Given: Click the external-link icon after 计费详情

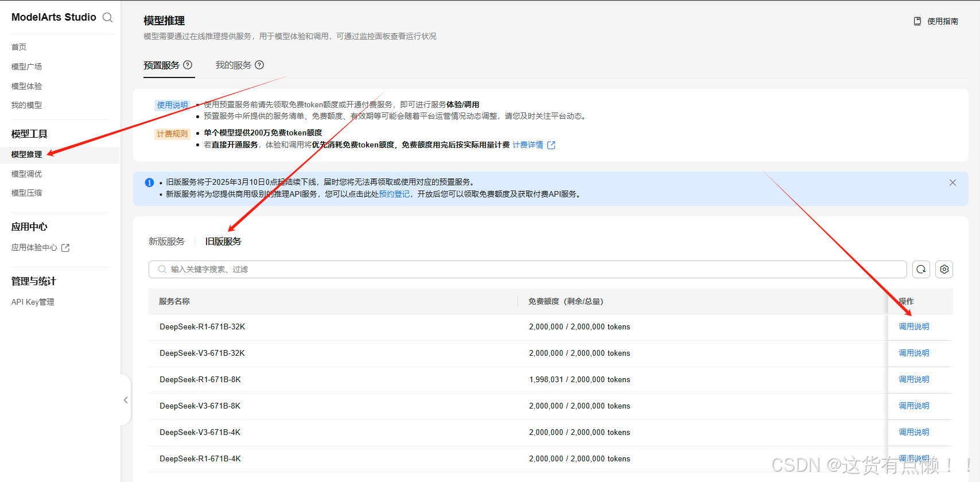Looking at the screenshot, I should (551, 145).
